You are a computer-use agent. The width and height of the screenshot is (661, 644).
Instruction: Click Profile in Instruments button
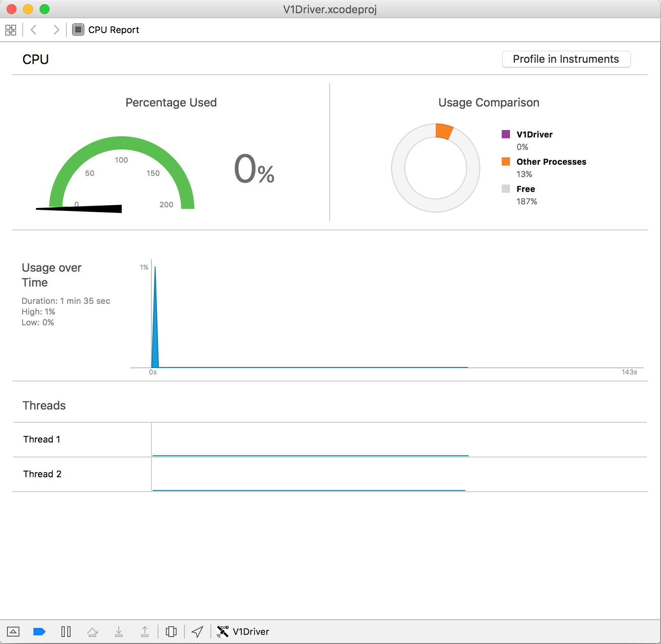point(566,59)
